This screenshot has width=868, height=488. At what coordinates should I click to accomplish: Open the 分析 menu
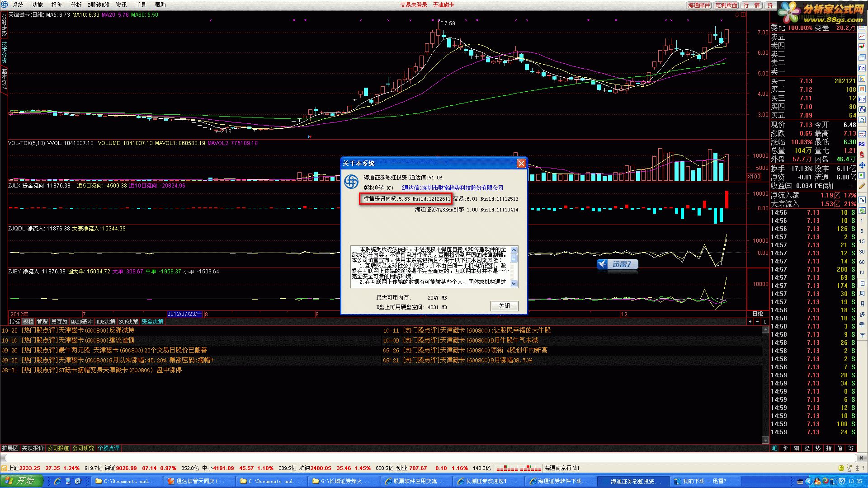coord(76,5)
